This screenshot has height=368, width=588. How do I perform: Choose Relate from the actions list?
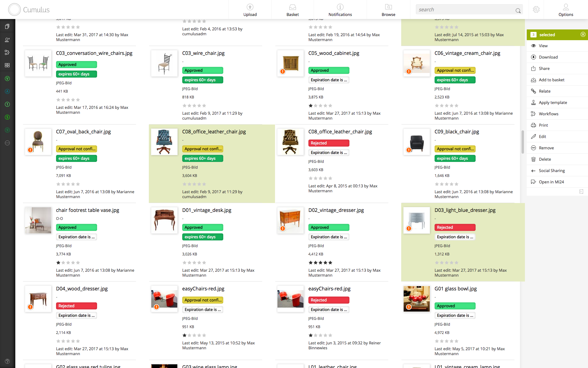pos(557,91)
